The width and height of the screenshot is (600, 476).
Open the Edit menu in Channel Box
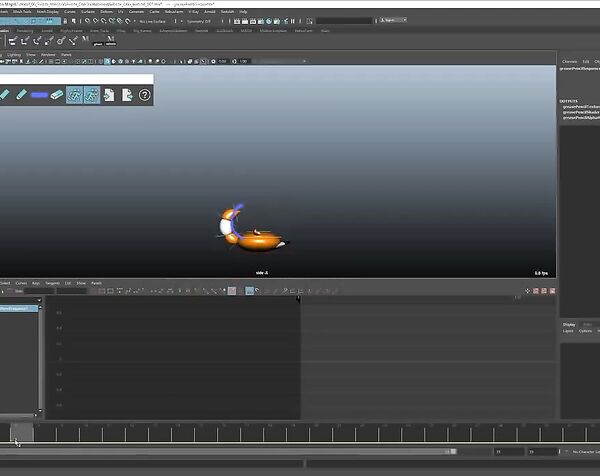(x=585, y=62)
